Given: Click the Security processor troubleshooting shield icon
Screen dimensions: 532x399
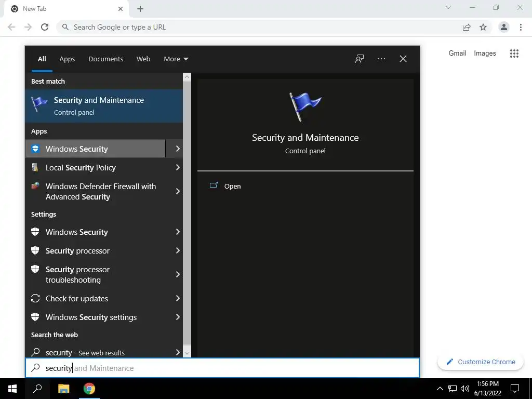Looking at the screenshot, I should click(35, 269).
